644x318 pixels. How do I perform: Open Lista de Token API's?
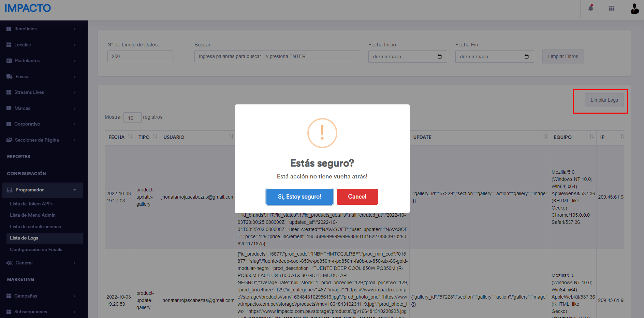click(31, 204)
